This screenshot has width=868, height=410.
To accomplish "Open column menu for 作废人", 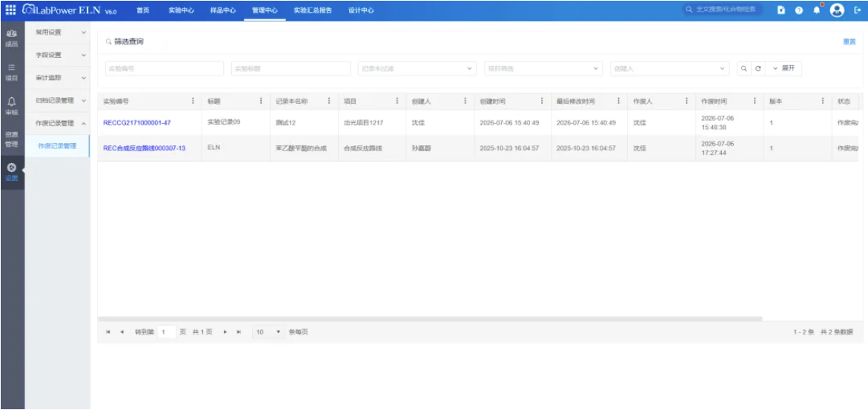I will [x=686, y=101].
